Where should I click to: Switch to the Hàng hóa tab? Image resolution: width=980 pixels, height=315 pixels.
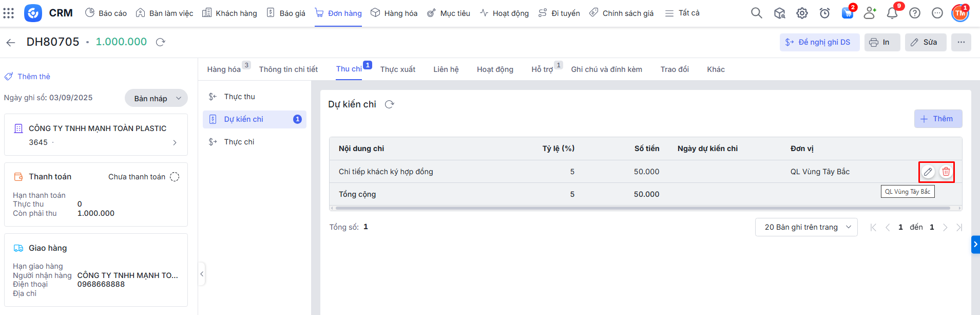(x=224, y=69)
